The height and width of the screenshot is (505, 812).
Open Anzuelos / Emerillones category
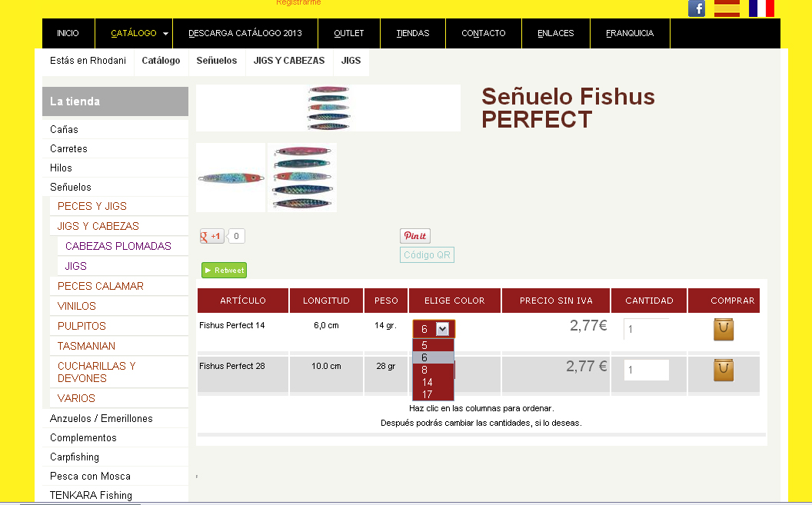115,418
